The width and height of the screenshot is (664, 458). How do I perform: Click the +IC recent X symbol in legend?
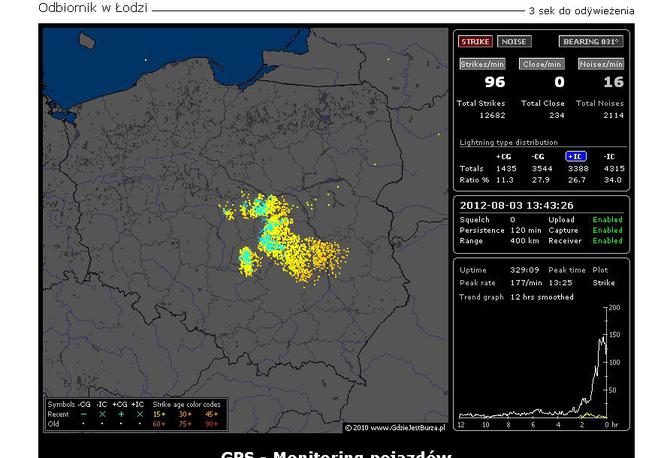point(140,414)
